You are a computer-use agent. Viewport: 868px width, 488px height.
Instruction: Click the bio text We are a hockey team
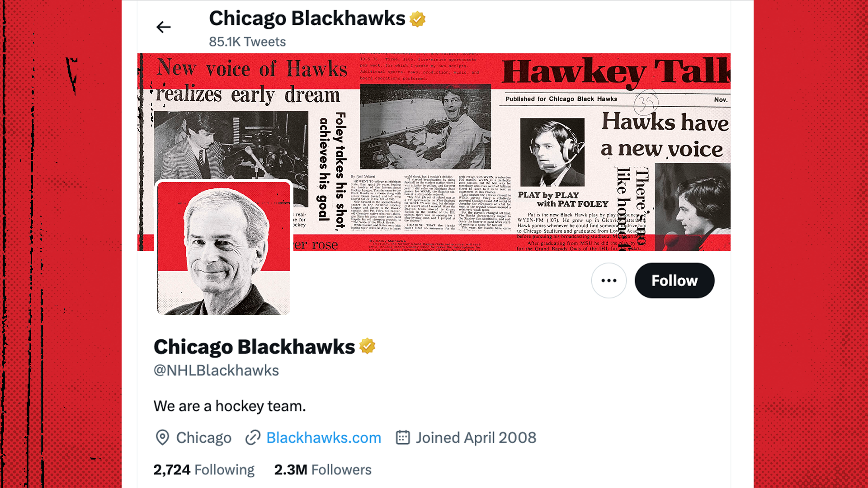click(230, 406)
